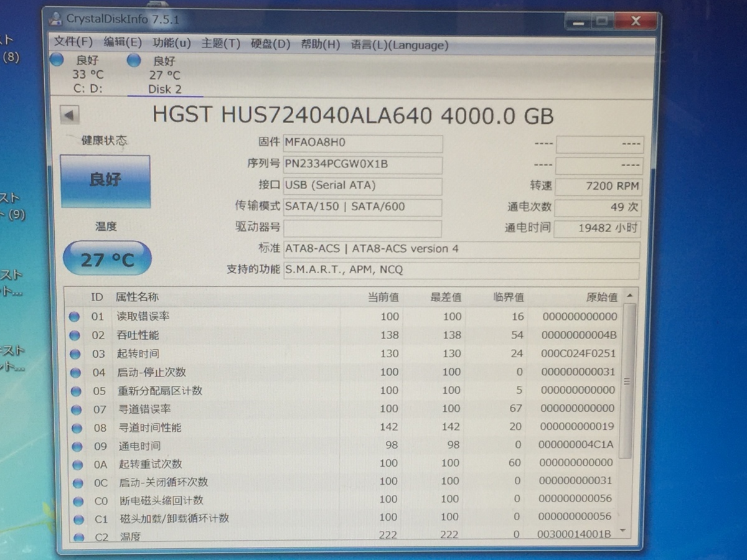Image resolution: width=747 pixels, height=560 pixels.
Task: Click the status dot of attribute 0C
Action: [x=78, y=483]
